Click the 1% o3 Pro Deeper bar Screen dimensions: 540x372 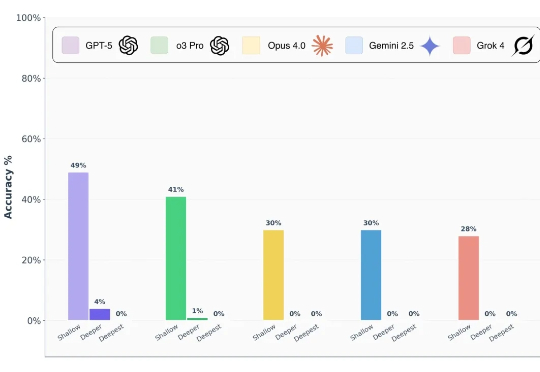click(x=197, y=319)
